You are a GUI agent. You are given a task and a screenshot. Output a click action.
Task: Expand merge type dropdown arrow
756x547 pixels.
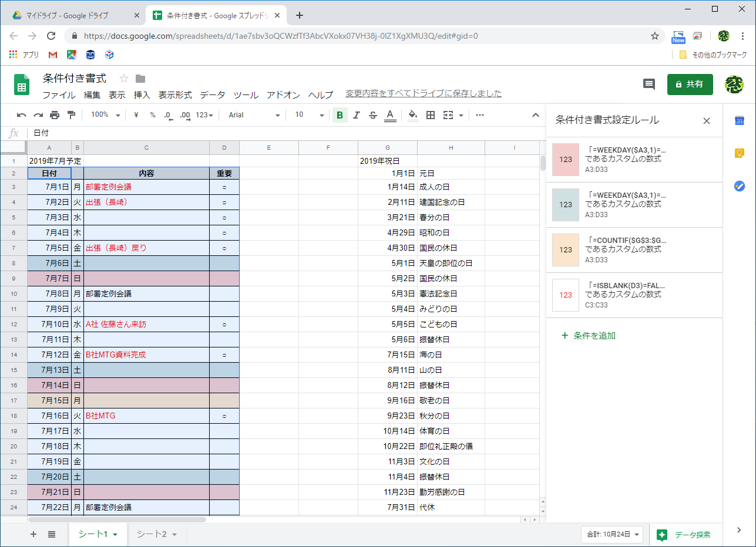tap(461, 115)
